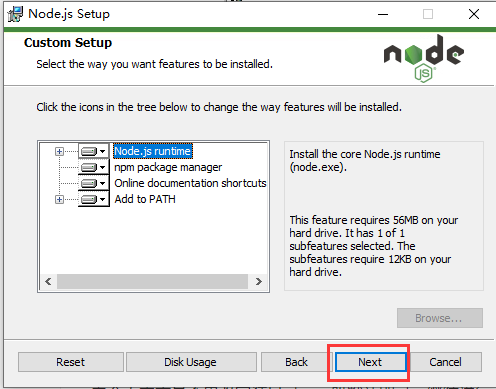Cancel the Node.js installation
The width and height of the screenshot is (496, 389).
(x=445, y=362)
